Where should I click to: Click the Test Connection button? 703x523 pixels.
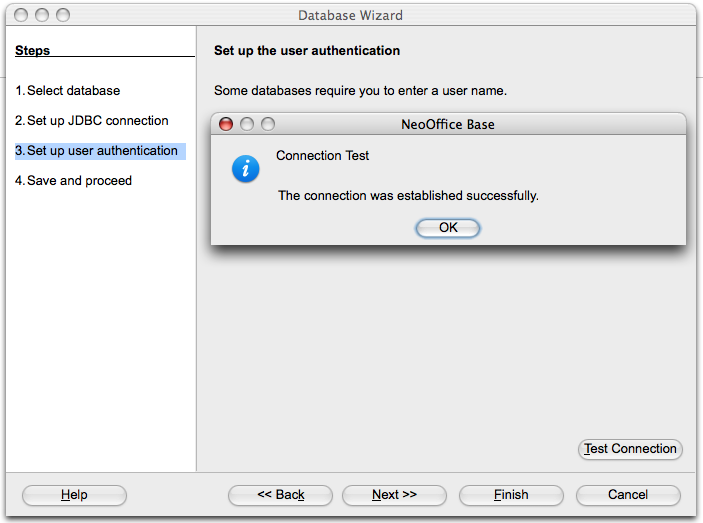(630, 449)
